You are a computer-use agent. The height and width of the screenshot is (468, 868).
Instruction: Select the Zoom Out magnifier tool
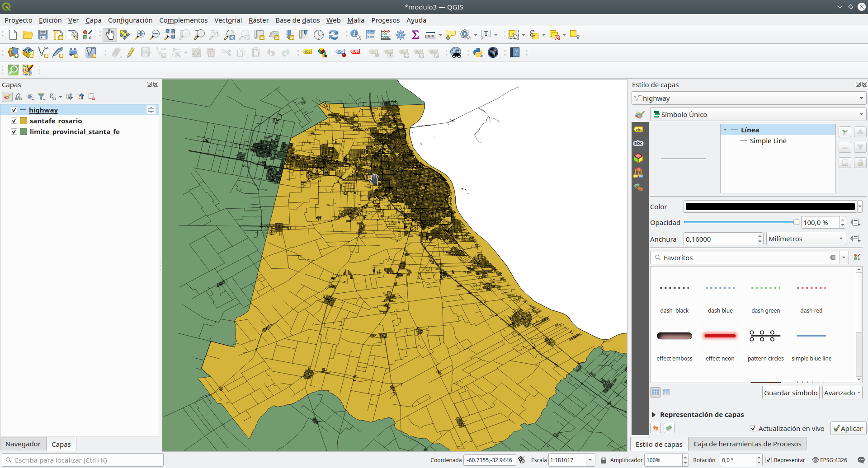(x=155, y=35)
